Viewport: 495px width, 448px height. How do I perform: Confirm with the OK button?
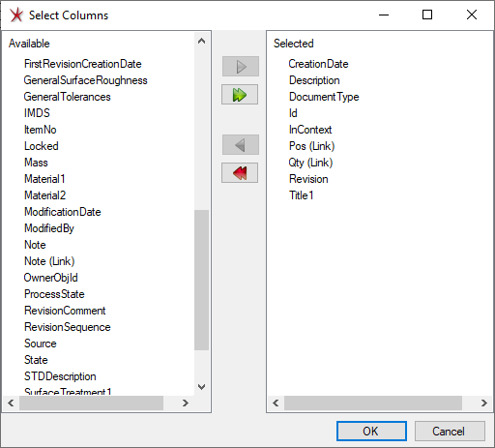371,432
